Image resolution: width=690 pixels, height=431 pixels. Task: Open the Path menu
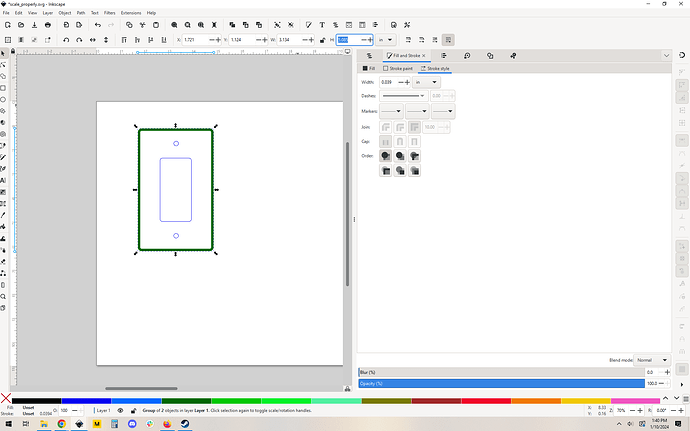click(x=81, y=13)
